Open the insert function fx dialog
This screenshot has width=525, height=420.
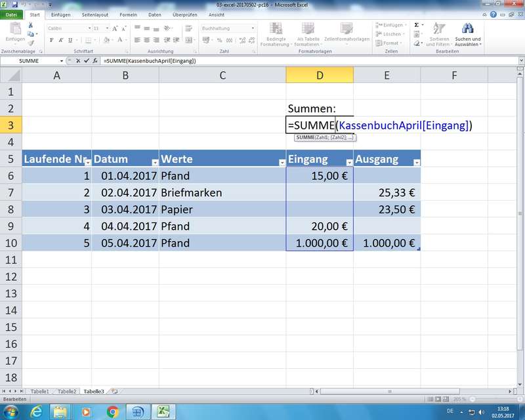coord(95,61)
